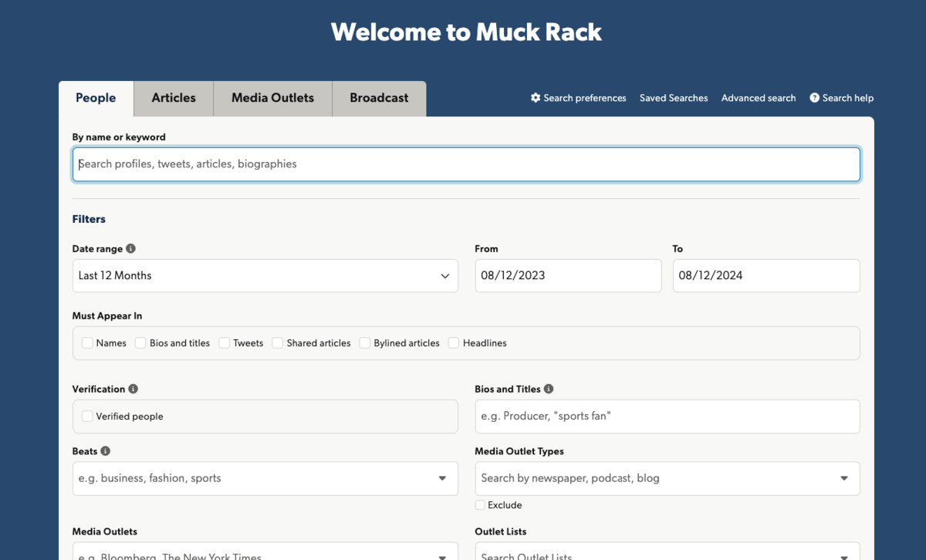Enable the Headlines checkbox
The image size is (926, 560).
tap(455, 343)
